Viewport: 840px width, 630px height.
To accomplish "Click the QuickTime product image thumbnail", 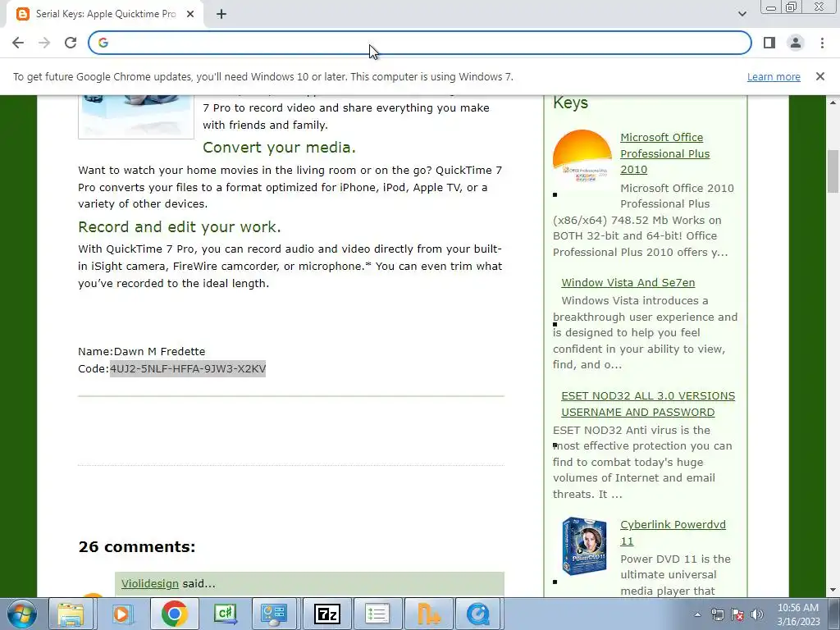I will pos(136,116).
